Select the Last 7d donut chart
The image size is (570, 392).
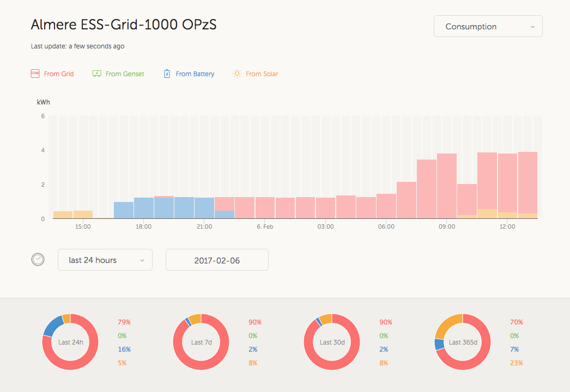point(201,342)
